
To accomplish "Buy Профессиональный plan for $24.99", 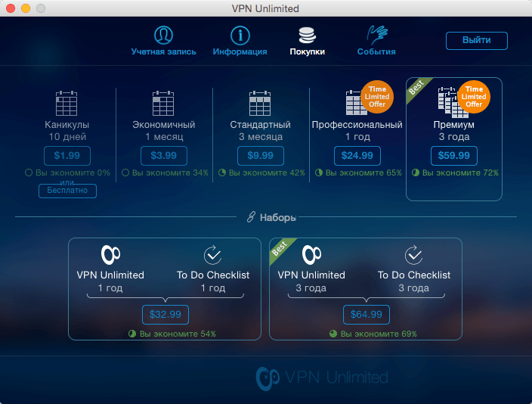I will tap(357, 156).
